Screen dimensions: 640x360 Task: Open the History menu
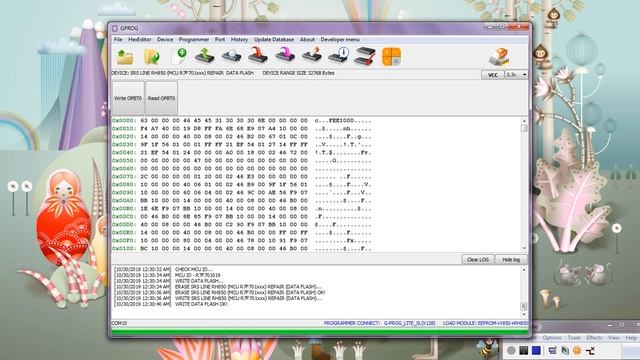tap(240, 40)
